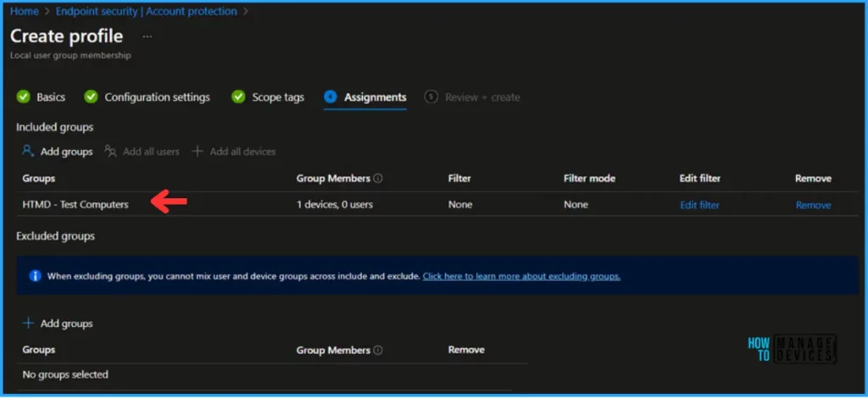
Task: Click the green check icon beside Basics
Action: click(23, 97)
